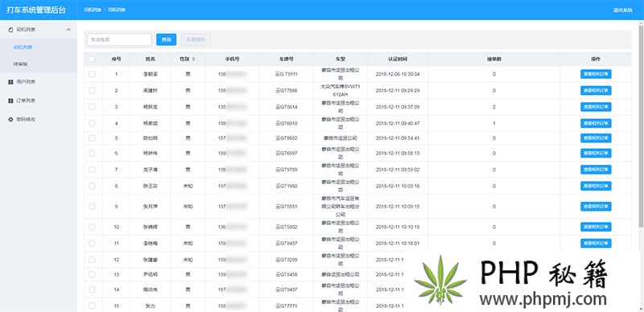The width and height of the screenshot is (644, 312).
Task: View related orders for row 1
Action: coord(596,74)
